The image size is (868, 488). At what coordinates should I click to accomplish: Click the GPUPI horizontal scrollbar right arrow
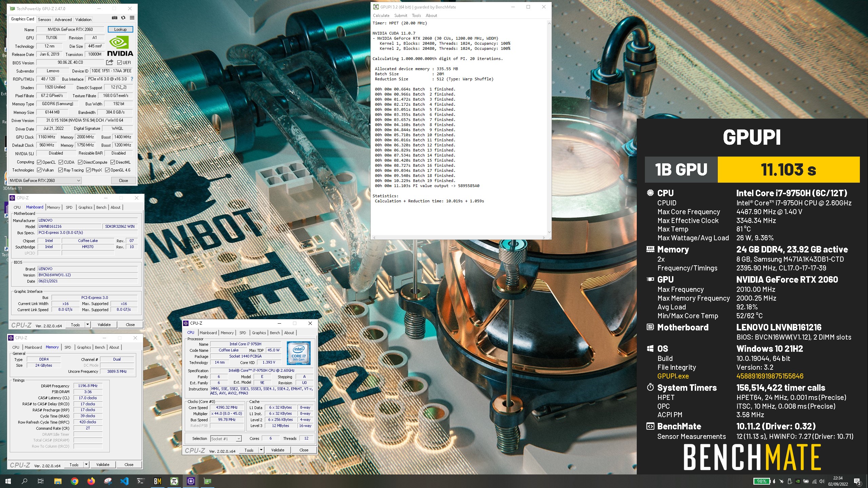click(x=545, y=238)
